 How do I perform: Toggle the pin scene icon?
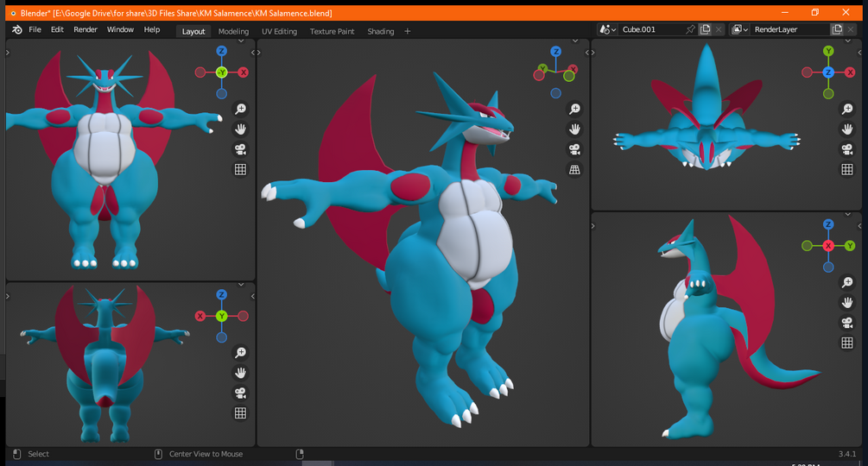tap(690, 30)
